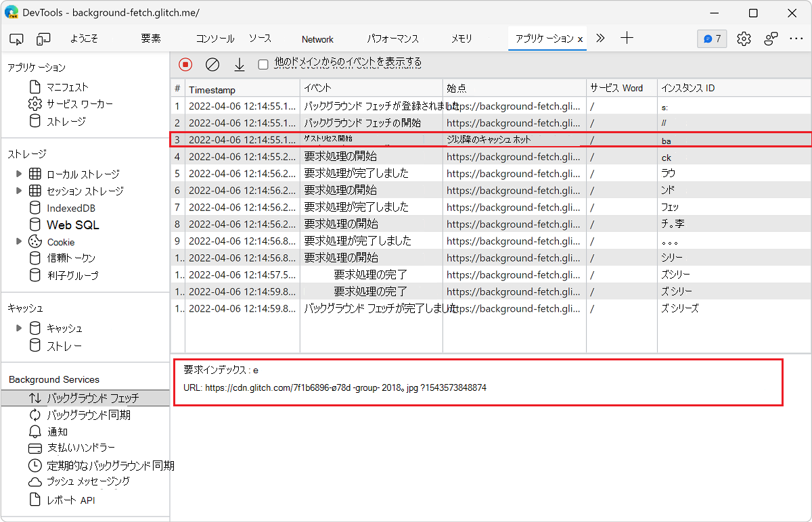Open DevTools settings gear
812x522 pixels.
click(x=744, y=39)
